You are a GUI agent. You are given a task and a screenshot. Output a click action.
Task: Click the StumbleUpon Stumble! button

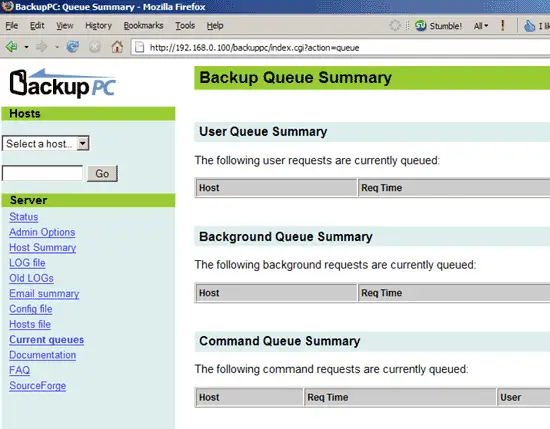(x=438, y=26)
